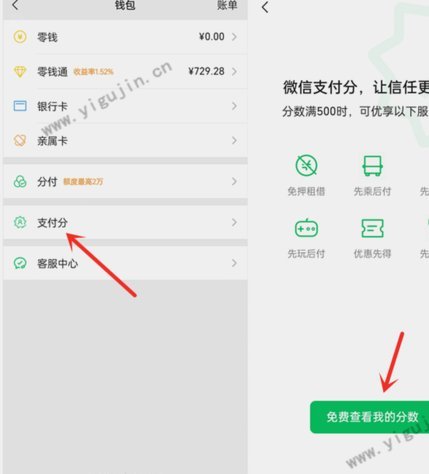Tap the 免押租借 label
Screen dimensions: 429x474
coord(306,191)
